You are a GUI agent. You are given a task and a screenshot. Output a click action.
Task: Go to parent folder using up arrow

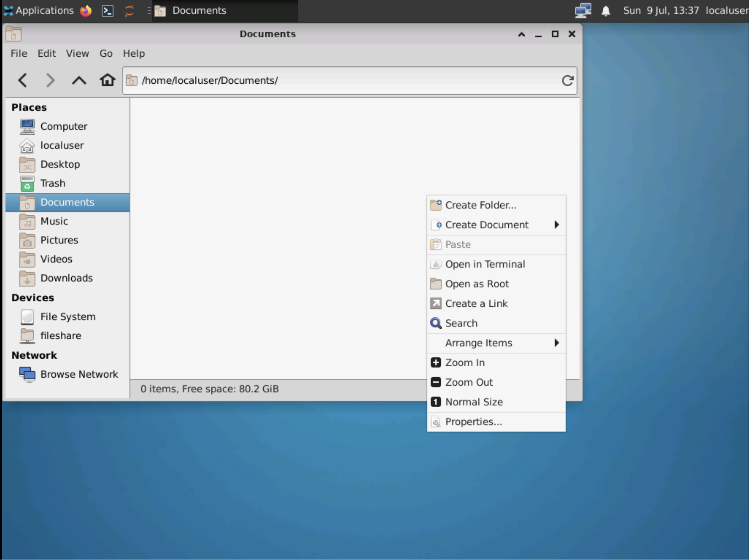tap(79, 80)
